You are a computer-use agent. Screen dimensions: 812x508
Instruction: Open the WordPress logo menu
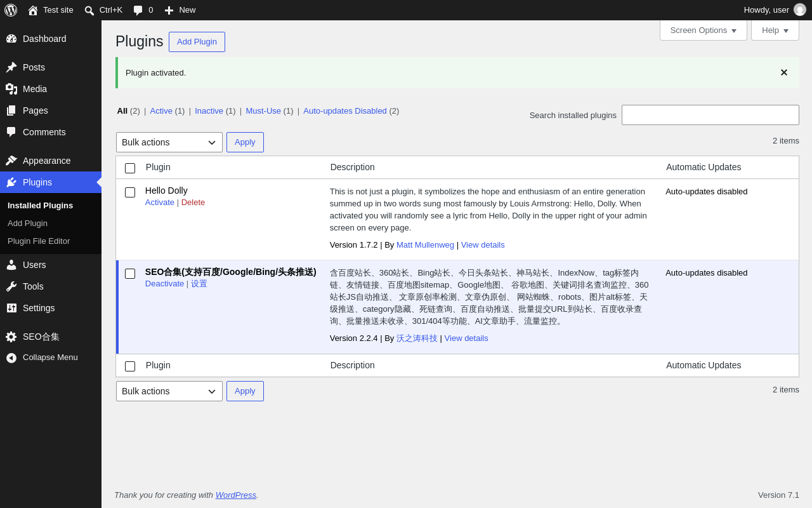pyautogui.click(x=11, y=10)
